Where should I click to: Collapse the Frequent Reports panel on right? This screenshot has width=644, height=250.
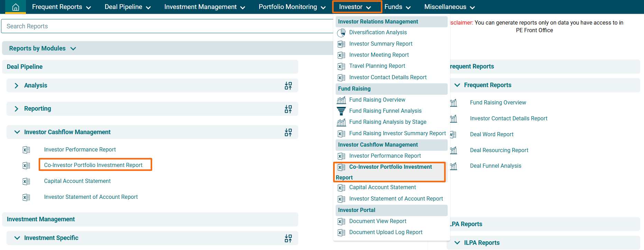click(x=457, y=85)
